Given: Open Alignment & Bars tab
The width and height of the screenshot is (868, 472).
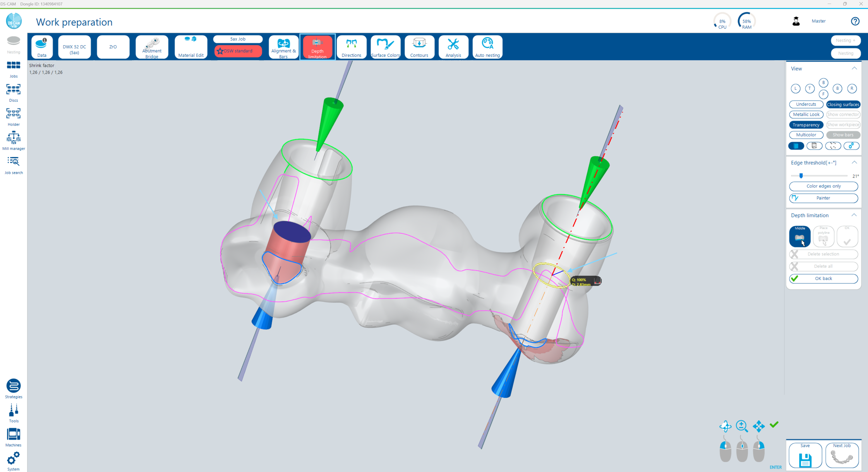Looking at the screenshot, I should [283, 47].
